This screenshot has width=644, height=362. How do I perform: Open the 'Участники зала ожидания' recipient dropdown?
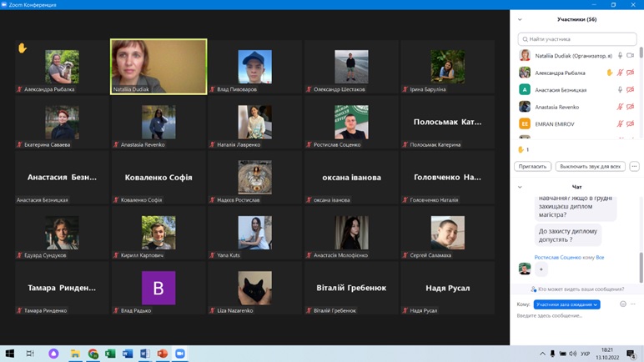pos(566,304)
